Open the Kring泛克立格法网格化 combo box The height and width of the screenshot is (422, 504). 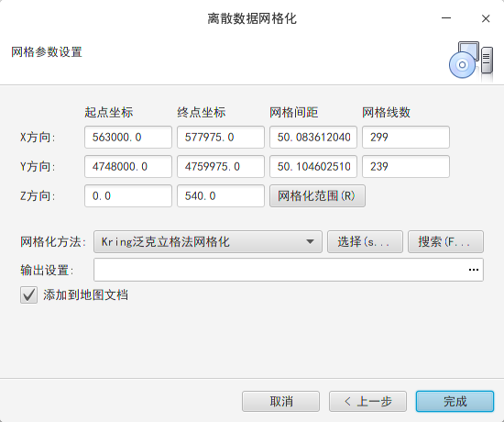click(208, 242)
